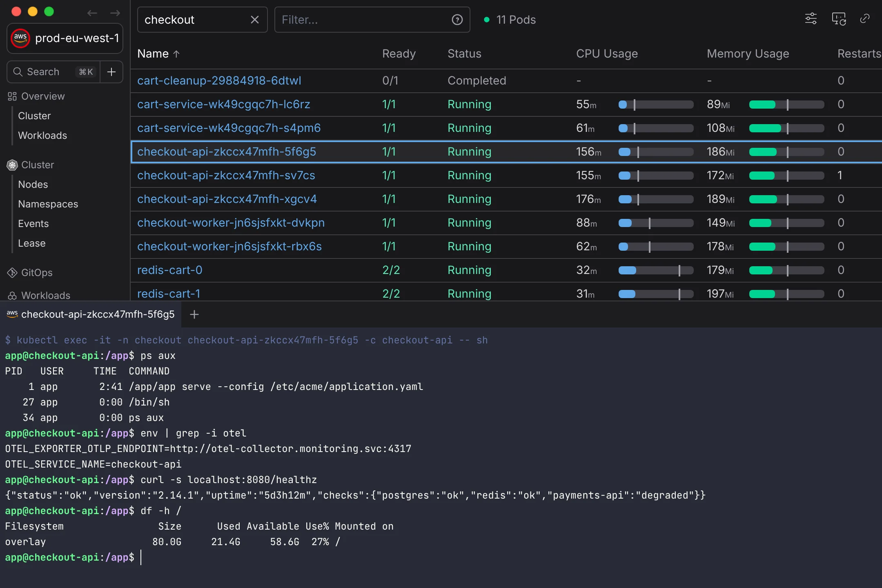Viewport: 882px width, 588px height.
Task: Open Cluster under Overview
Action: [34, 116]
